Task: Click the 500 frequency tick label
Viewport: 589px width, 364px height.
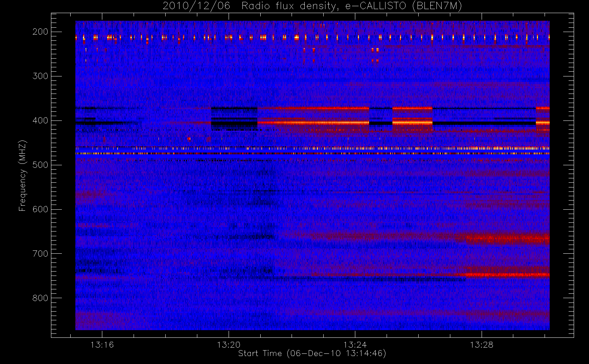Action: 40,165
